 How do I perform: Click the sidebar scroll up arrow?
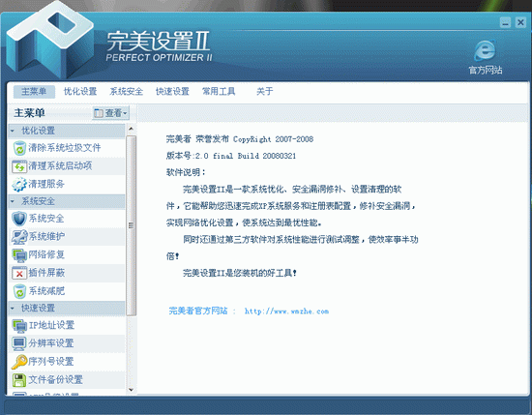click(131, 129)
